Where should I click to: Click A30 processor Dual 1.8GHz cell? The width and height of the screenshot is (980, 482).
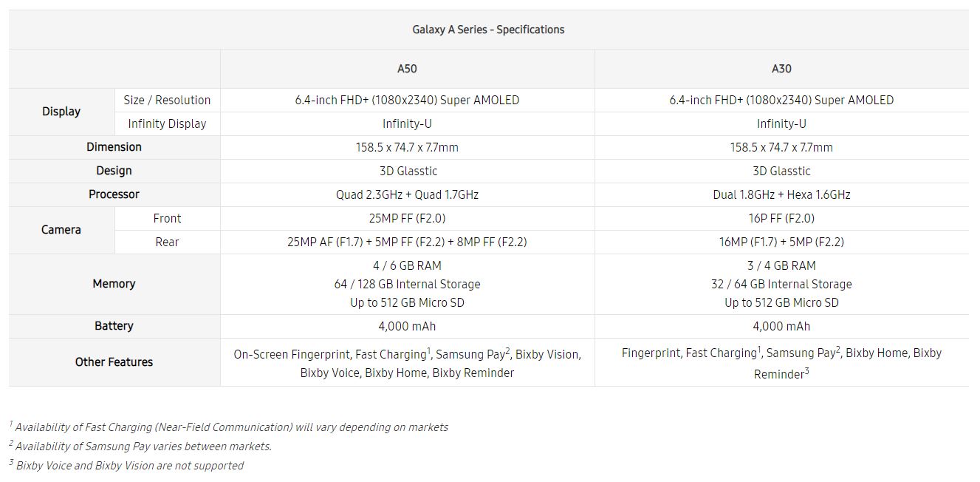click(781, 194)
